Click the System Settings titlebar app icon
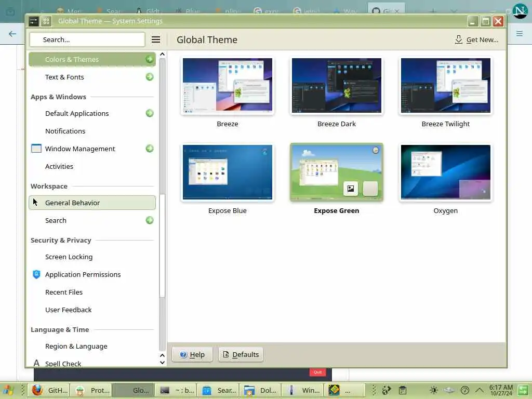This screenshot has width=532, height=399. tap(34, 21)
